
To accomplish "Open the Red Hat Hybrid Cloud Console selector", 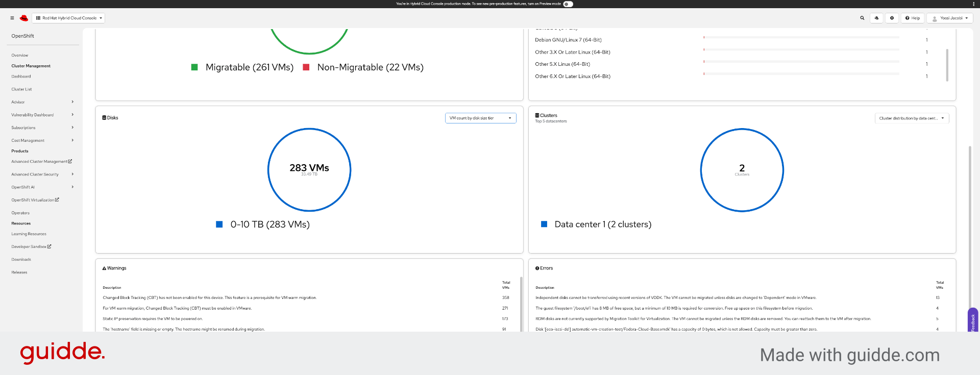I will point(68,18).
